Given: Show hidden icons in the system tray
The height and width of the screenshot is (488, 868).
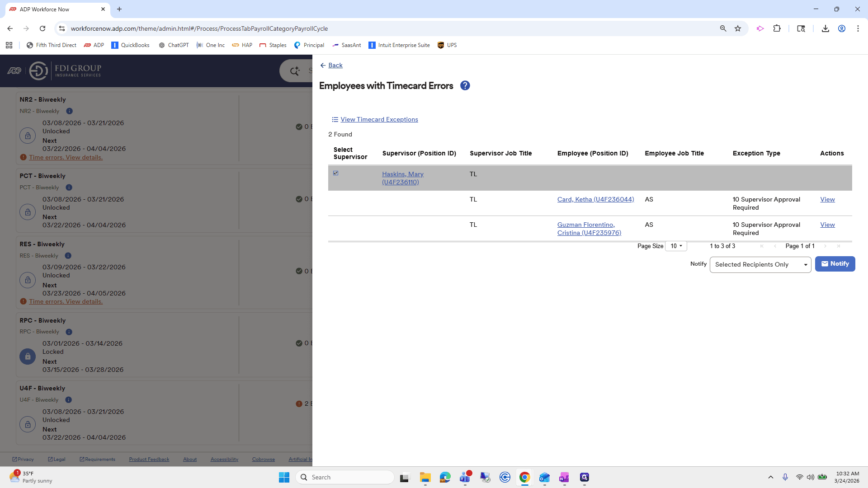Looking at the screenshot, I should tap(770, 477).
